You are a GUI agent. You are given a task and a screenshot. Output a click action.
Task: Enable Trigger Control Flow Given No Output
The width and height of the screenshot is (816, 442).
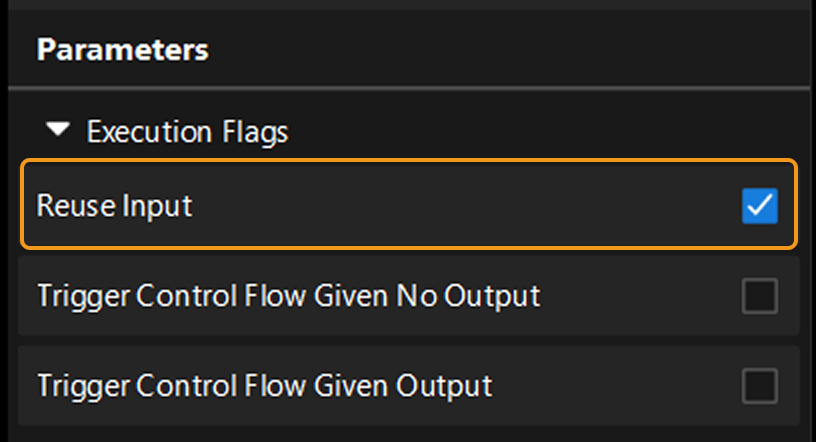click(759, 296)
